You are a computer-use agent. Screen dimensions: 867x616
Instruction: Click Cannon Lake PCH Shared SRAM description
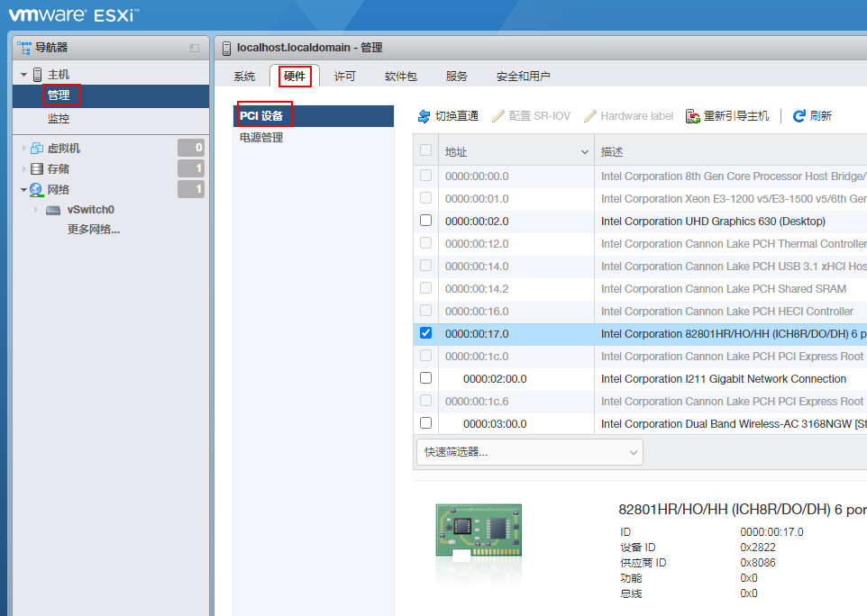(723, 289)
